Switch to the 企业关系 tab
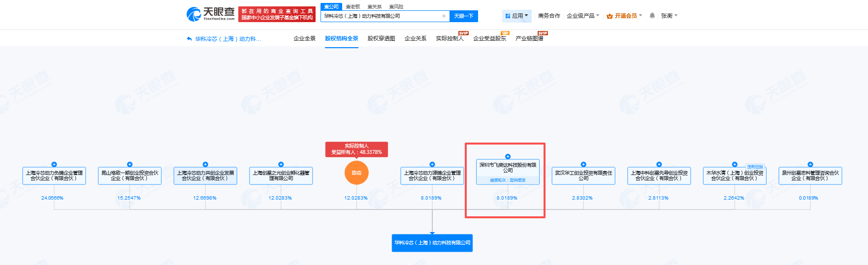The width and height of the screenshot is (868, 265). pos(416,38)
